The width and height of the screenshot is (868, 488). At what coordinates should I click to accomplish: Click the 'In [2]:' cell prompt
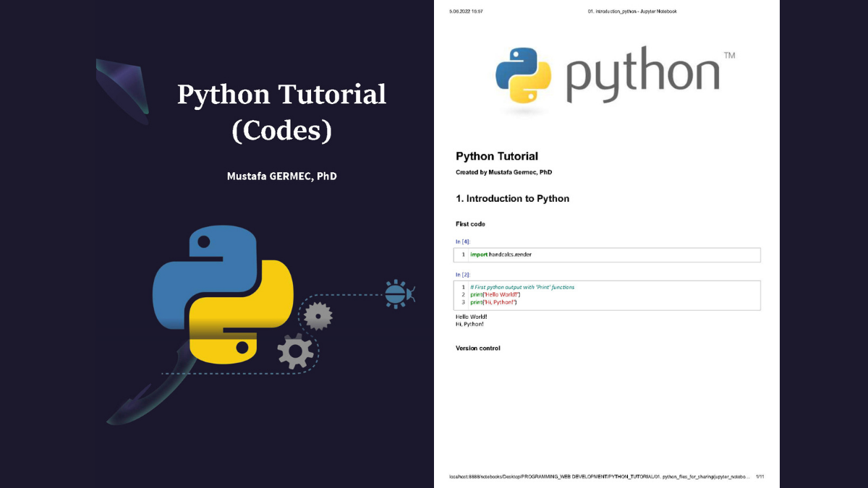pyautogui.click(x=463, y=275)
